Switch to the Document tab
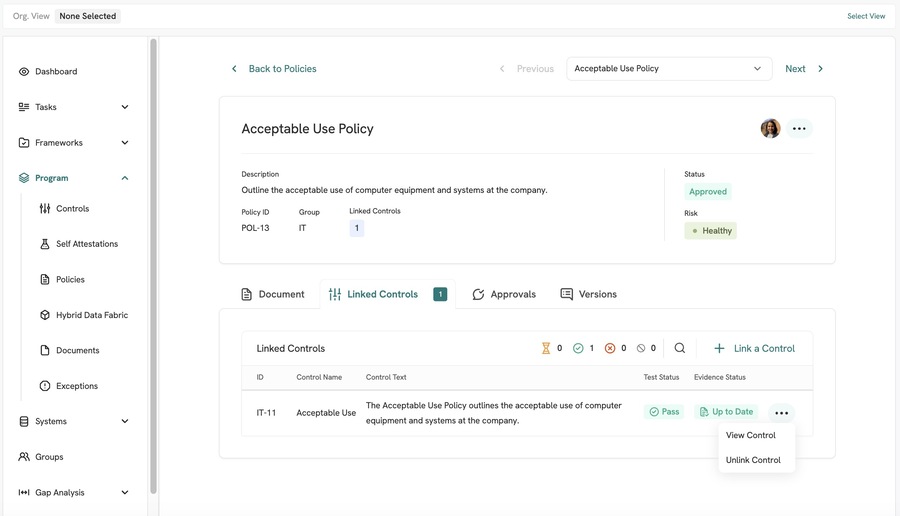 273,294
